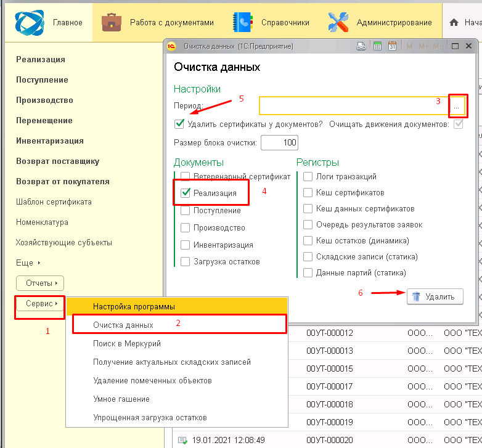482x448 pixels.
Task: Click the print icon in dialog title bar
Action: [x=362, y=46]
